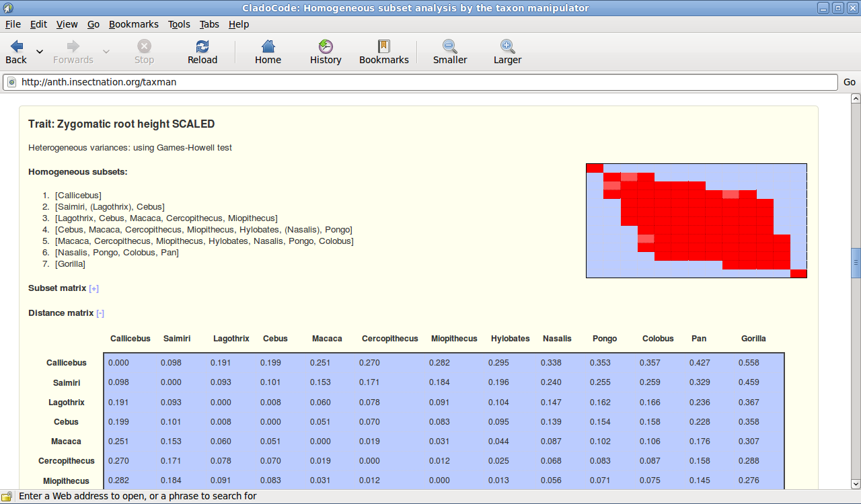Open the Bookmarks menu
Screen dimensions: 861x504
[x=133, y=24]
